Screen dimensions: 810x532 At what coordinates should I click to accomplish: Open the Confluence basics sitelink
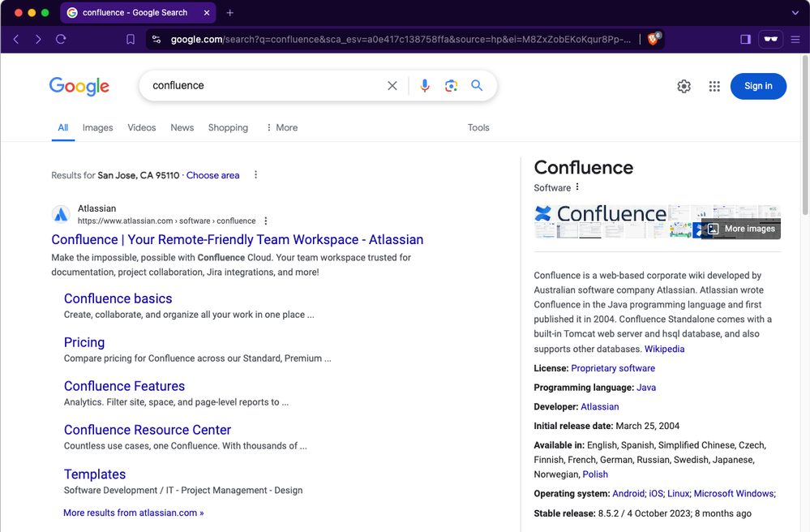[118, 298]
